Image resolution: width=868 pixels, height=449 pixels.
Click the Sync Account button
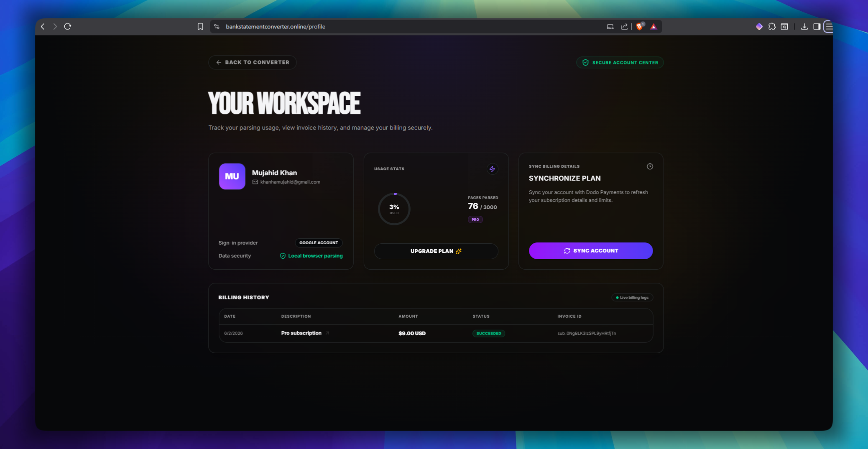pos(591,251)
